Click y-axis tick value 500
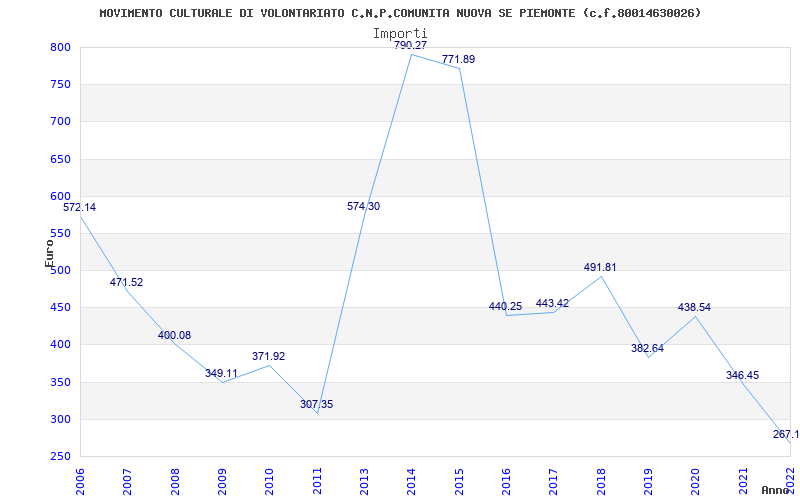This screenshot has width=800, height=500. pyautogui.click(x=60, y=270)
